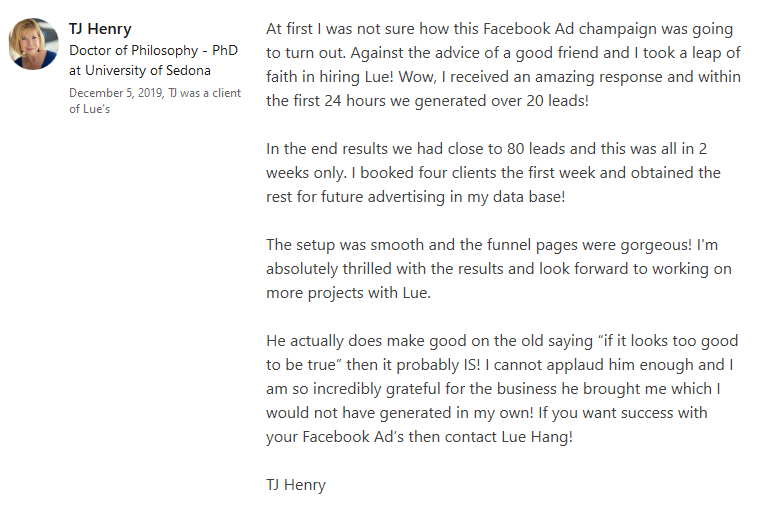The width and height of the screenshot is (764, 531).
Task: Click "generated over 20 leads!" sentence ending
Action: point(501,101)
